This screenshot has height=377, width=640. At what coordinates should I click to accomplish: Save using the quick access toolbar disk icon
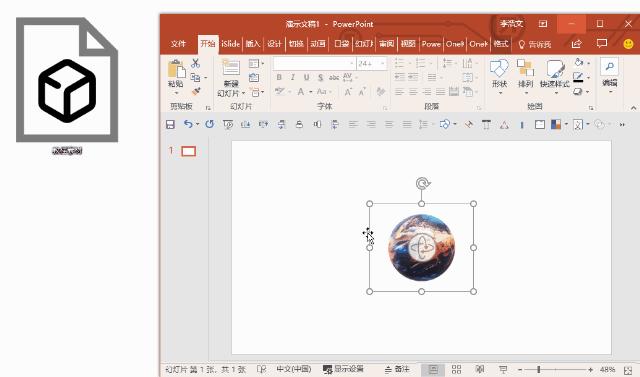[170, 124]
